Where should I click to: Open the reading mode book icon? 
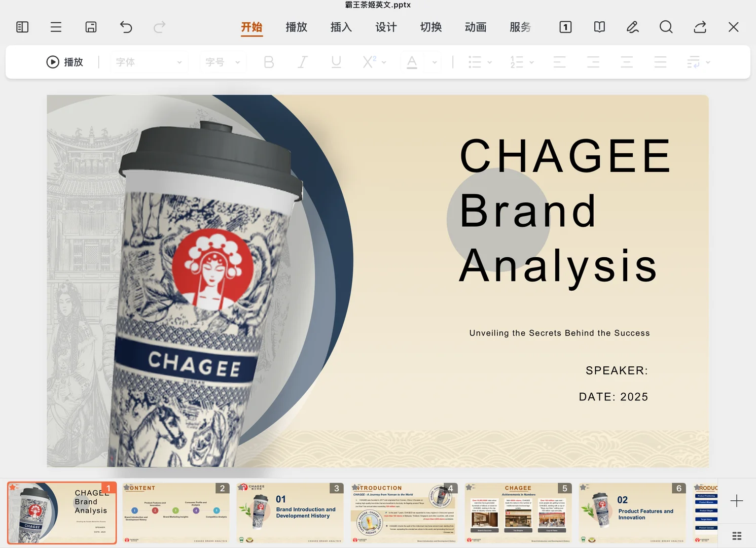tap(599, 27)
